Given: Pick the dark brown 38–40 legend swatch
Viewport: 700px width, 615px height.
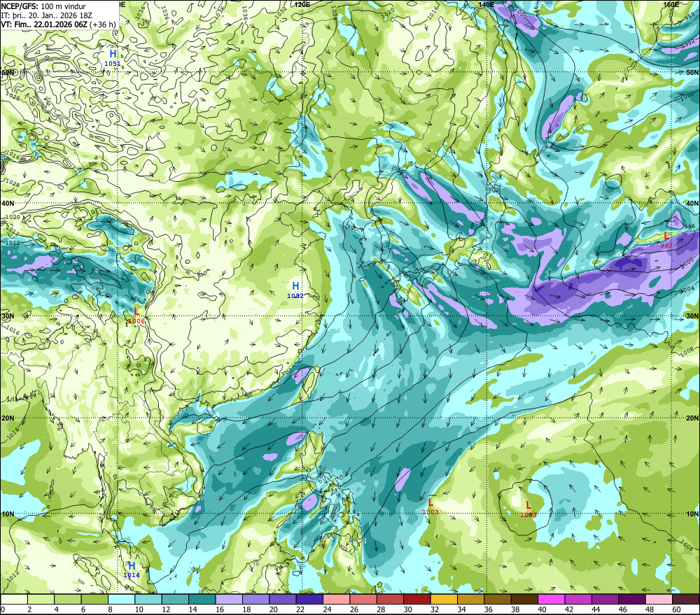Looking at the screenshot, I should [x=524, y=599].
